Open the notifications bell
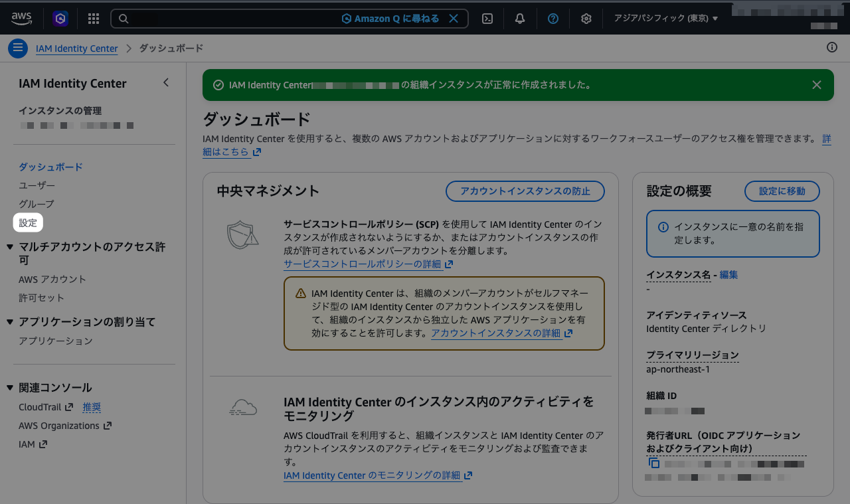 pos(520,19)
